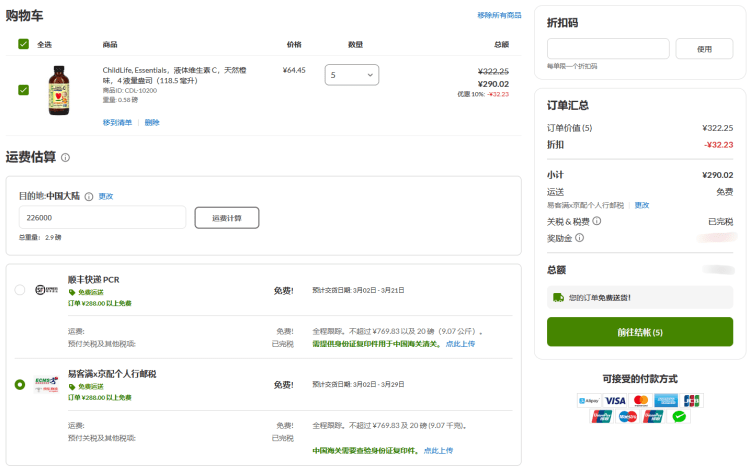Viewport: 750px width, 472px height.
Task: Click 使用 to apply discount code
Action: pyautogui.click(x=704, y=49)
